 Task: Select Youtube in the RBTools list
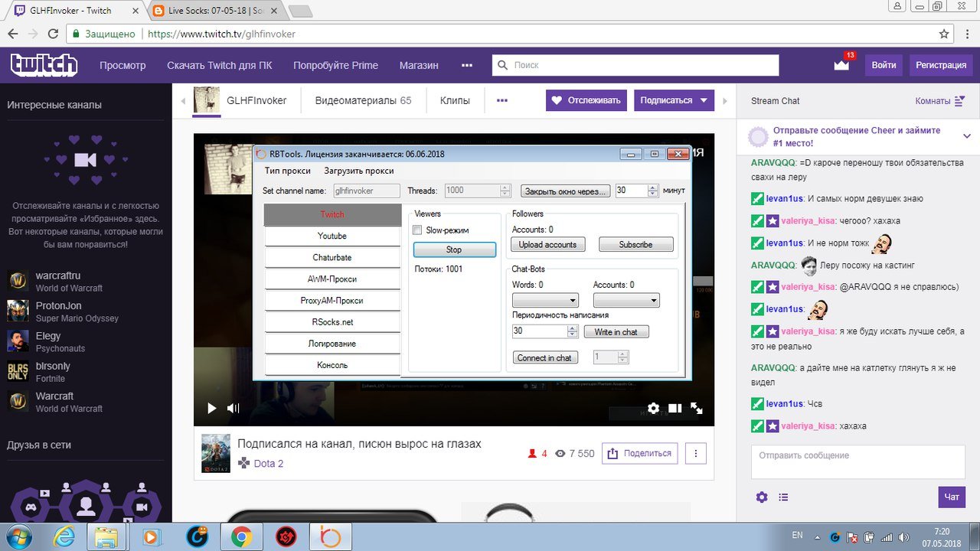point(332,236)
